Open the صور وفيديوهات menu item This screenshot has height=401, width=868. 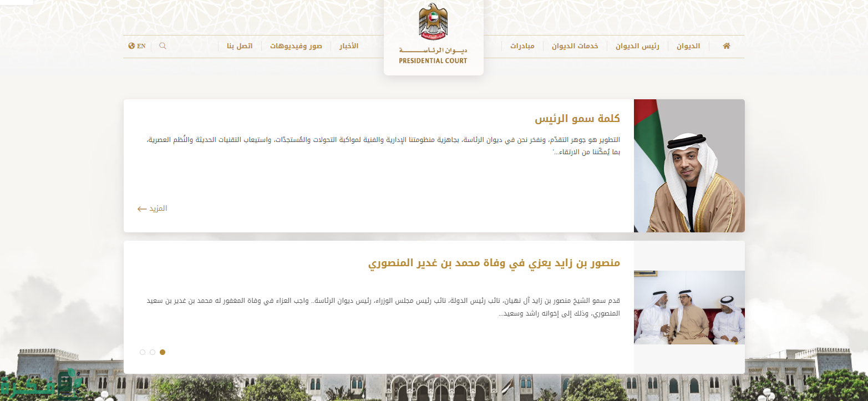click(296, 46)
